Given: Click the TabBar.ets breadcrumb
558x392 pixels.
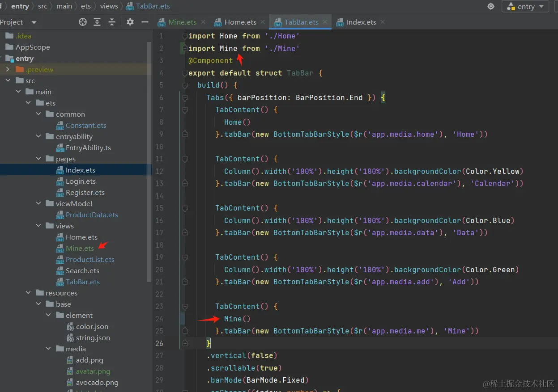Looking at the screenshot, I should click(148, 6).
